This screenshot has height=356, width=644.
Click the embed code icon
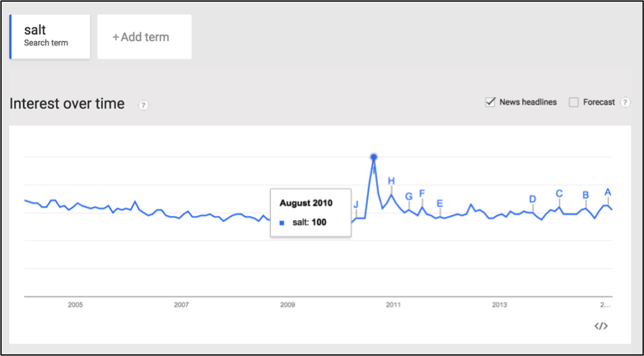click(601, 326)
